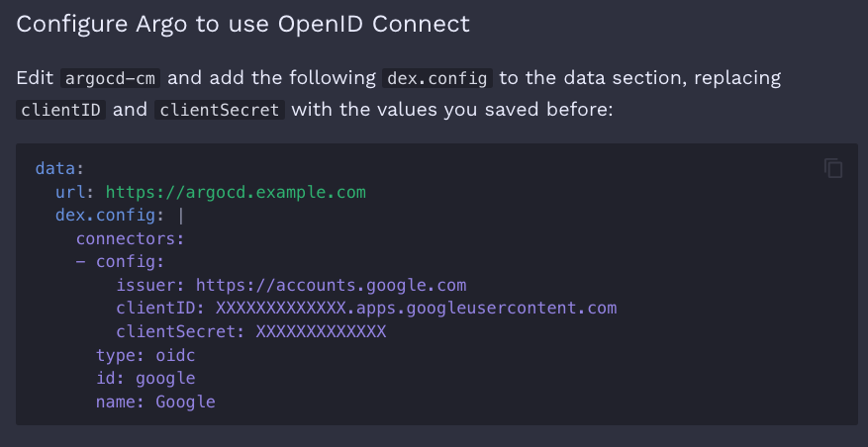Click the https://accounts.google.com issuer value

pyautogui.click(x=331, y=286)
